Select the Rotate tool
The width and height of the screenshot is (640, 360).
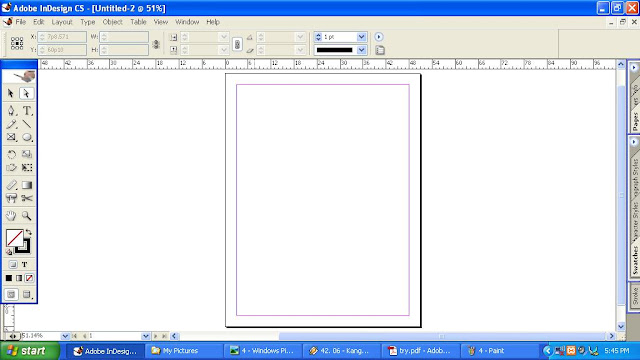point(11,154)
